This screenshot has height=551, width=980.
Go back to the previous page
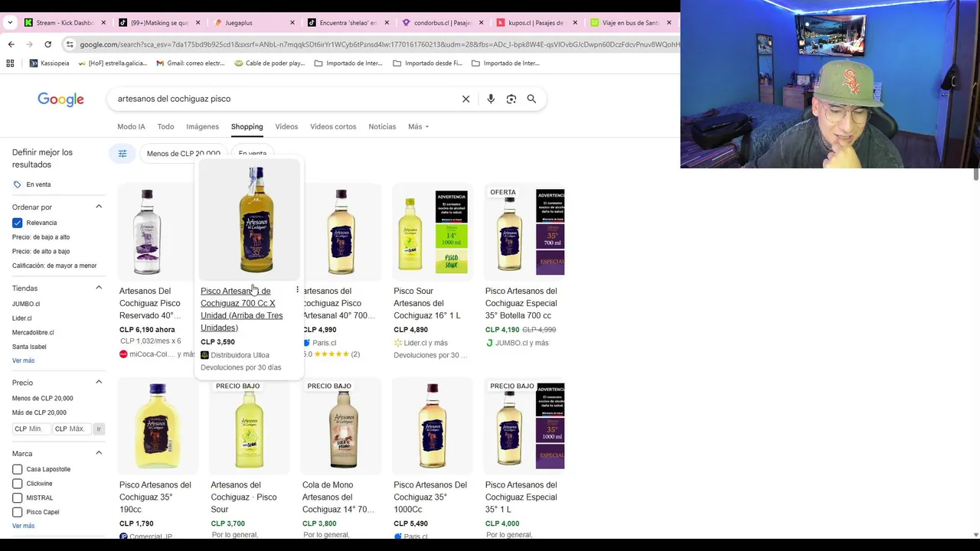11,44
